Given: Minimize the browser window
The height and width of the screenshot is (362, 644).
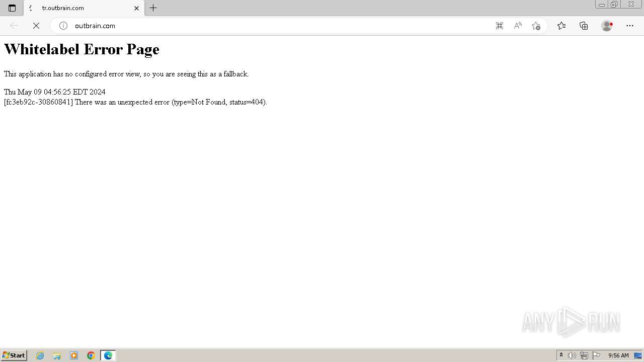Looking at the screenshot, I should click(601, 5).
